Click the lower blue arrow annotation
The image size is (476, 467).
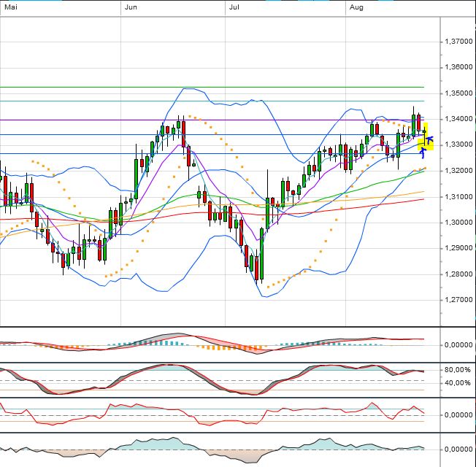point(423,153)
